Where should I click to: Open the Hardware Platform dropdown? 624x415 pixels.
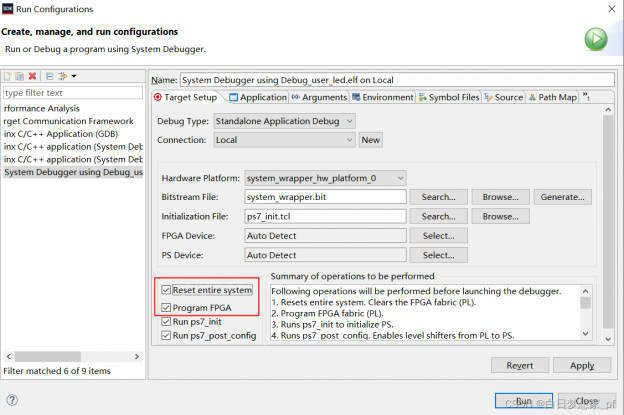click(x=325, y=178)
